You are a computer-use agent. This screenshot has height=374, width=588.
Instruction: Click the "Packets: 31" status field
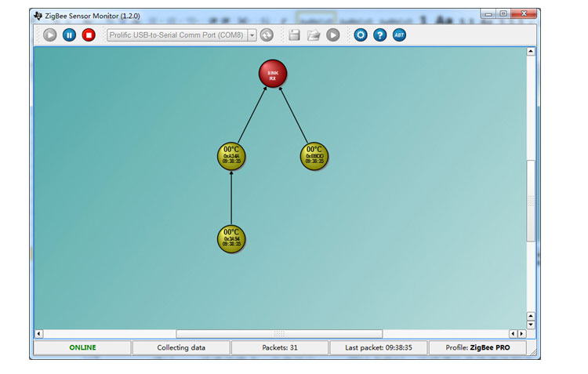click(280, 347)
